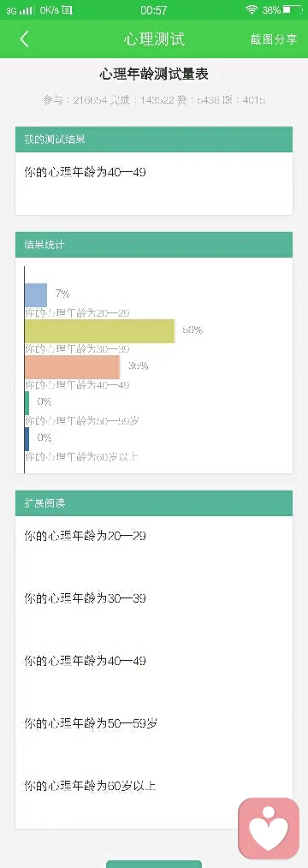The width and height of the screenshot is (308, 868).
Task: Open 你的心理年龄为60岁以上 reading link
Action: tap(90, 786)
